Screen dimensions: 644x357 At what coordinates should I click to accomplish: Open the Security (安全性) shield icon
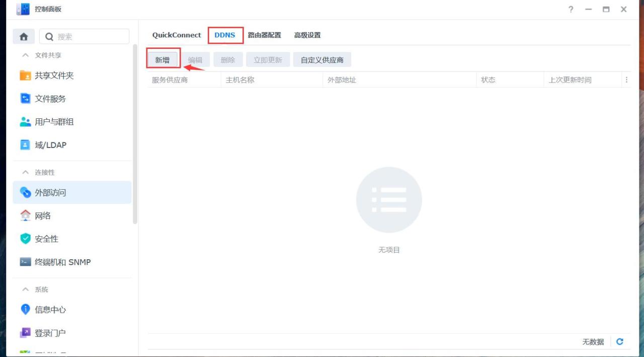point(25,239)
